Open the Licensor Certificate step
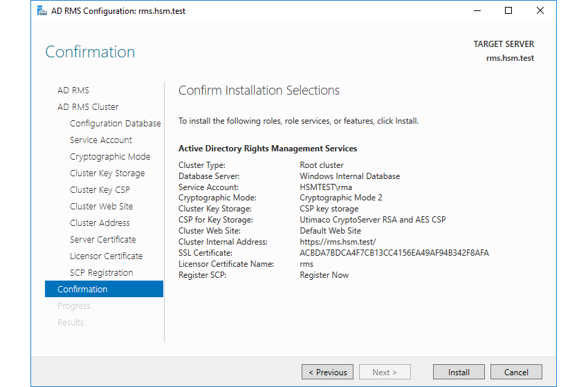 [106, 256]
